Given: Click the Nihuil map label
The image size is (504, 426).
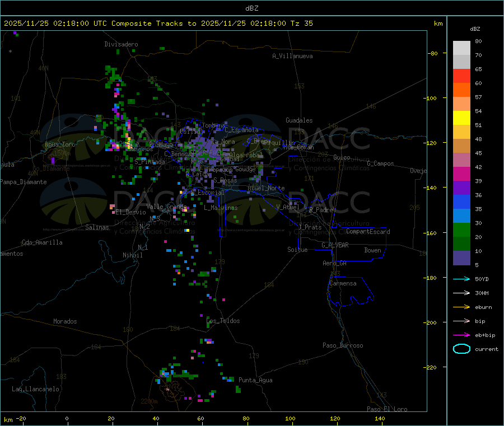Looking at the screenshot, I should point(133,255).
